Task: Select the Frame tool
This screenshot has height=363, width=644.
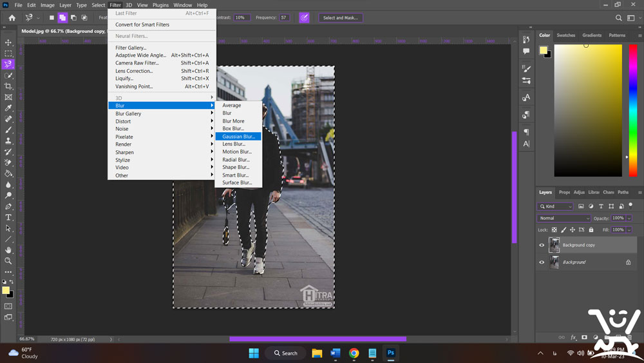Action: 8,97
